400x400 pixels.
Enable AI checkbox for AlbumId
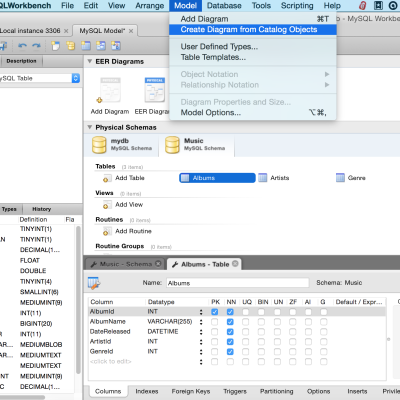(308, 312)
